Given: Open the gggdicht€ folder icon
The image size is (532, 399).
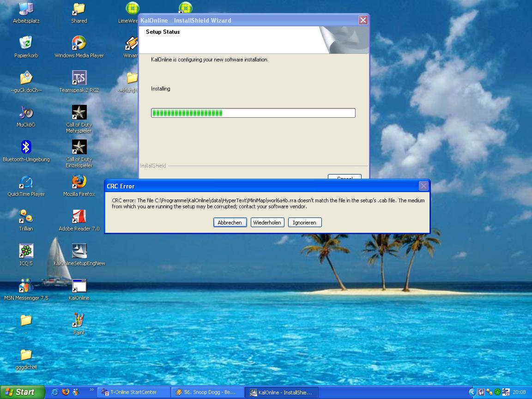Looking at the screenshot, I should 26,359.
